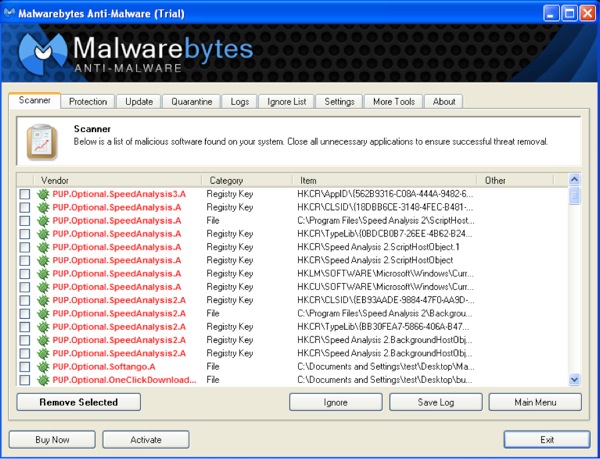Image resolution: width=600 pixels, height=459 pixels.
Task: Open the Update tab
Action: tap(139, 102)
